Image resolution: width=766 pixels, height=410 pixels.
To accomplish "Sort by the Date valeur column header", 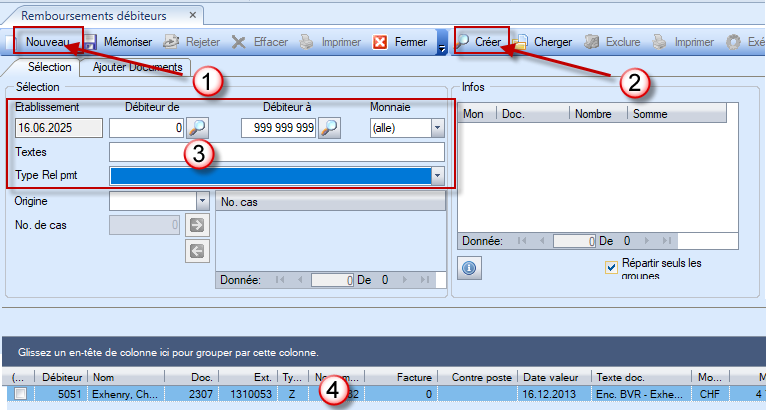I will 554,377.
